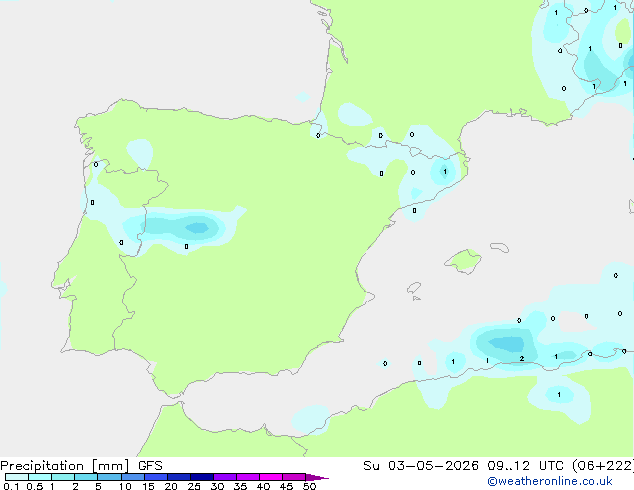The width and height of the screenshot is (634, 490).
Task: Click the '0.1' scale label
Action: click(11, 486)
